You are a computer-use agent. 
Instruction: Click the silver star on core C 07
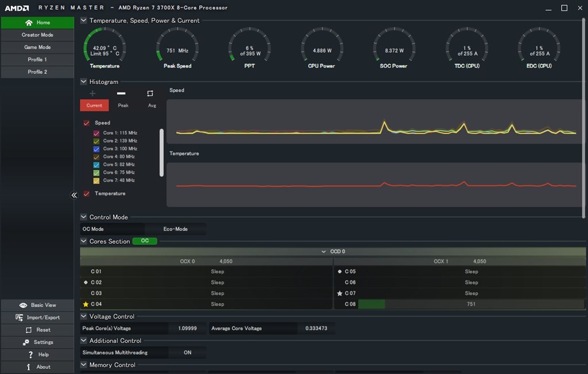pos(340,293)
